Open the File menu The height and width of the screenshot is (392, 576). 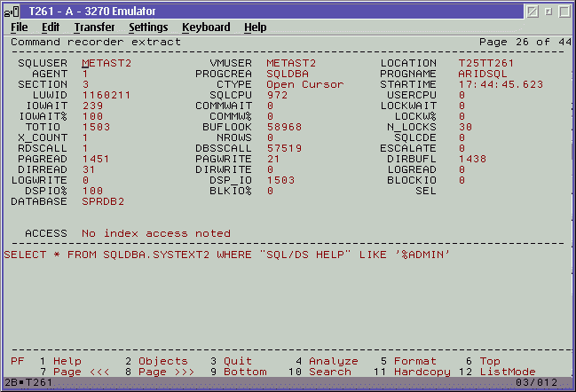[x=20, y=27]
